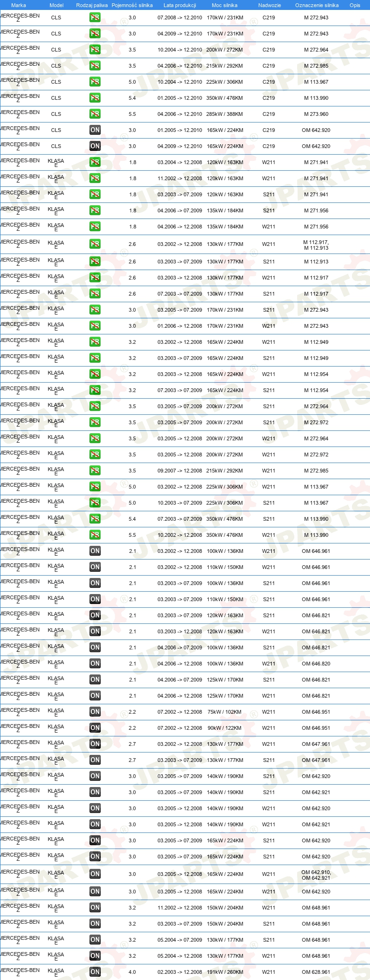Screen dimensions: 370x980
Task: Click the diesel ON icon in the 2.7 W211 OM 647.961 row
Action: click(95, 744)
